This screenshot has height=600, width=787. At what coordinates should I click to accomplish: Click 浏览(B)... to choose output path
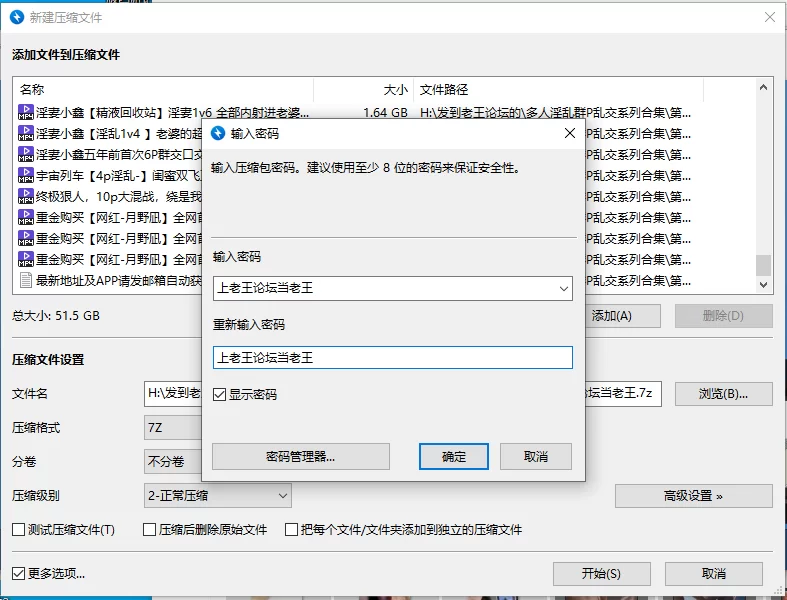[x=723, y=394]
